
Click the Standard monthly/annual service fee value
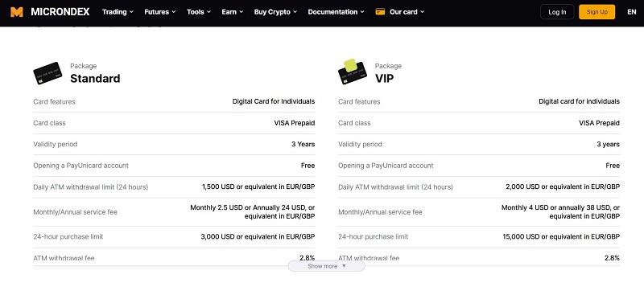click(252, 211)
